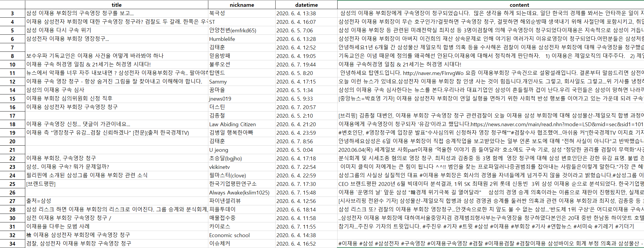
Task: Select the datetime column header
Action: coord(306,5)
